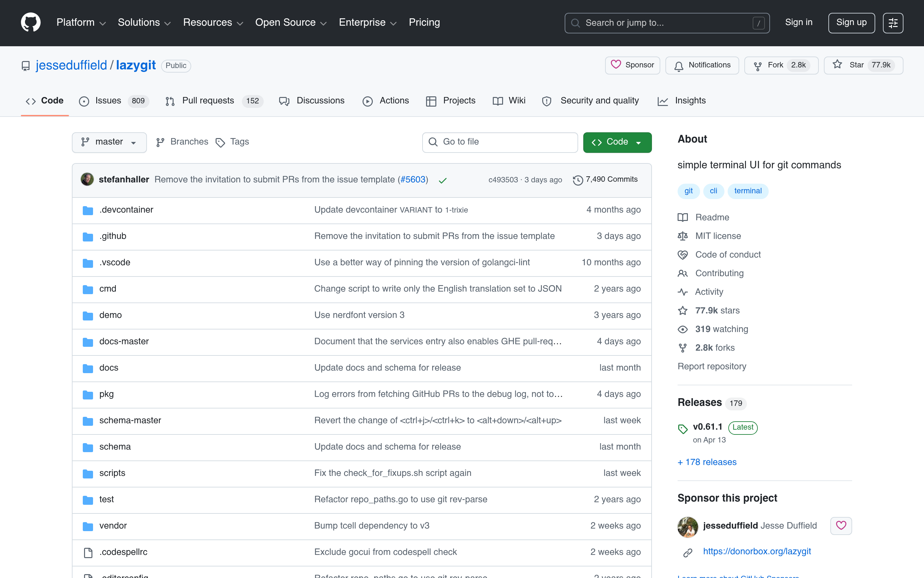The width and height of the screenshot is (924, 578).
Task: Click the scale icon next to MIT license
Action: click(683, 236)
